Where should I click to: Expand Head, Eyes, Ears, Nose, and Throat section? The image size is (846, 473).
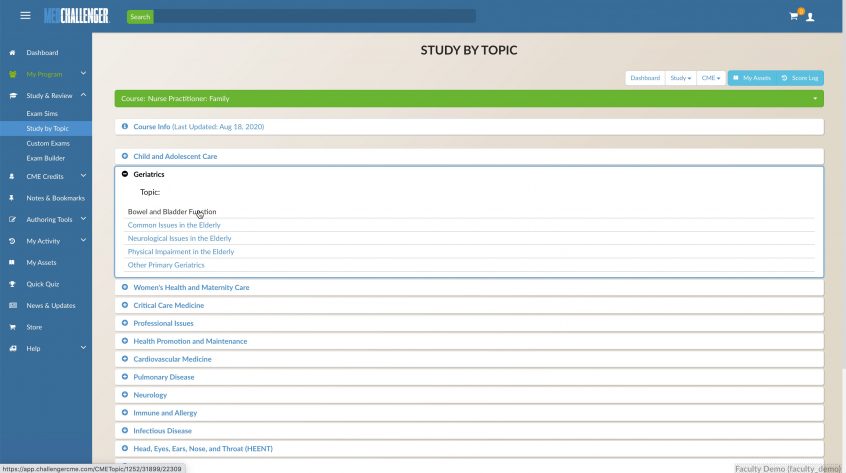coord(203,449)
